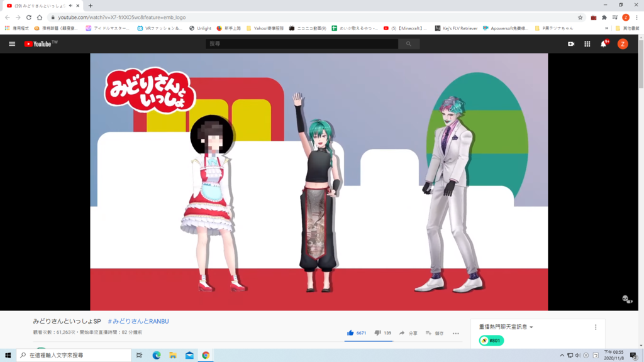Image resolution: width=644 pixels, height=362 pixels.
Task: Close the YouTube browser tab
Action: [x=77, y=6]
